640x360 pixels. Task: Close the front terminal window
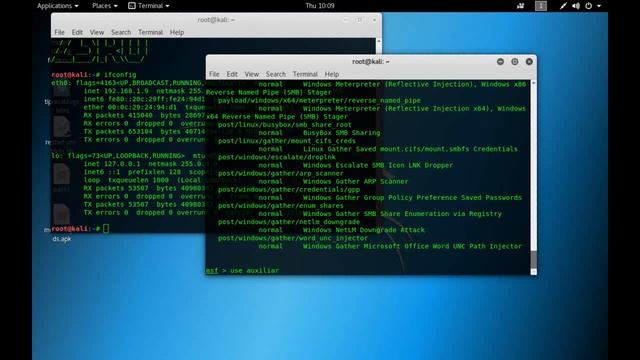point(529,62)
